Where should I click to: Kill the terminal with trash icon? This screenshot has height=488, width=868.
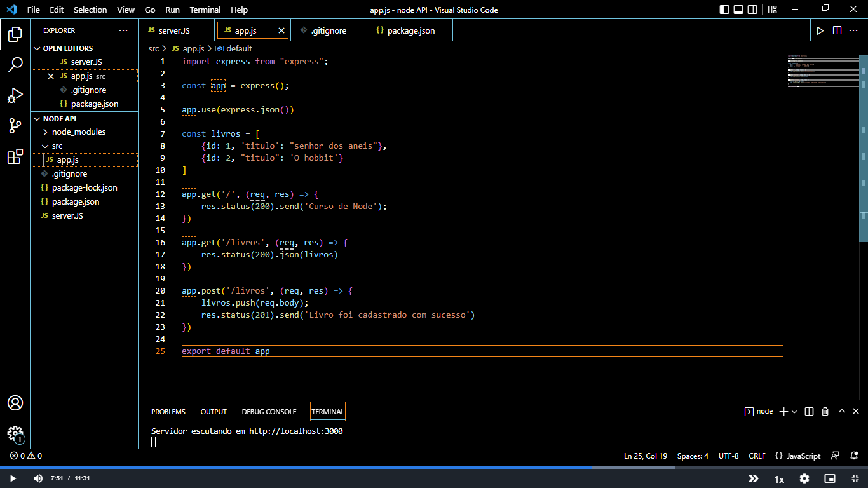click(825, 412)
